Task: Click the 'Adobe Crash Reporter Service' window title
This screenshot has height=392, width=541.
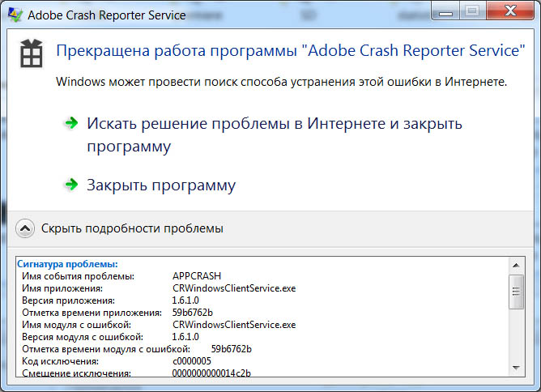Action: (107, 15)
